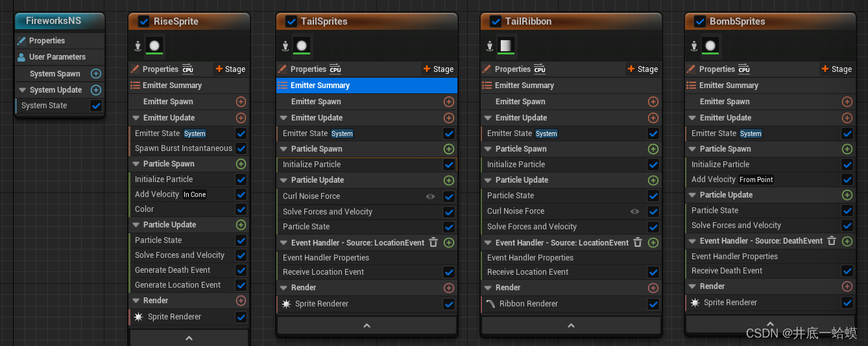Add module to System Spawn via plus icon
This screenshot has height=346, width=868.
(x=96, y=74)
